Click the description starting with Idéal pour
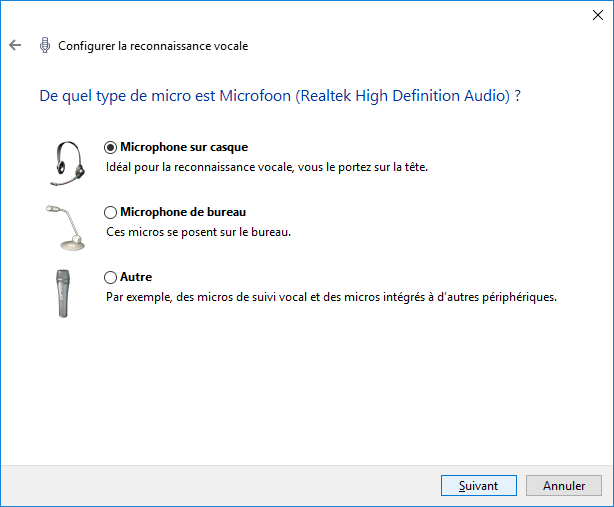This screenshot has height=507, width=614. (x=267, y=167)
